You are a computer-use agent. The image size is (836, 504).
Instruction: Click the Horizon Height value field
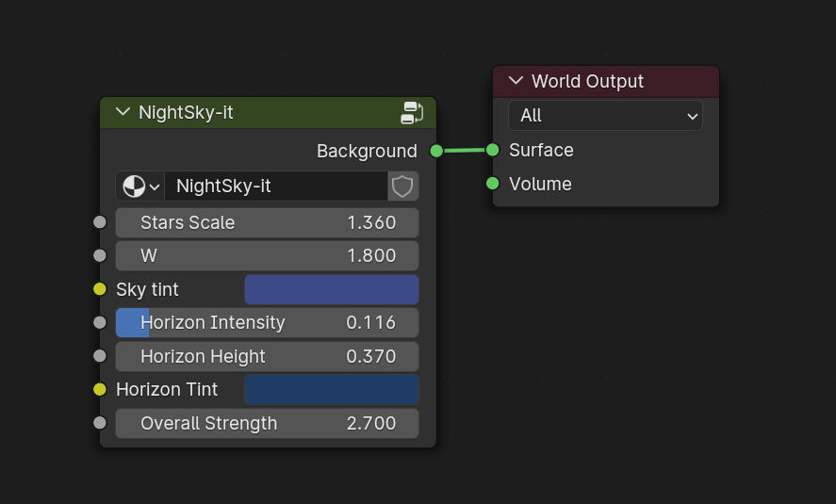click(x=267, y=357)
